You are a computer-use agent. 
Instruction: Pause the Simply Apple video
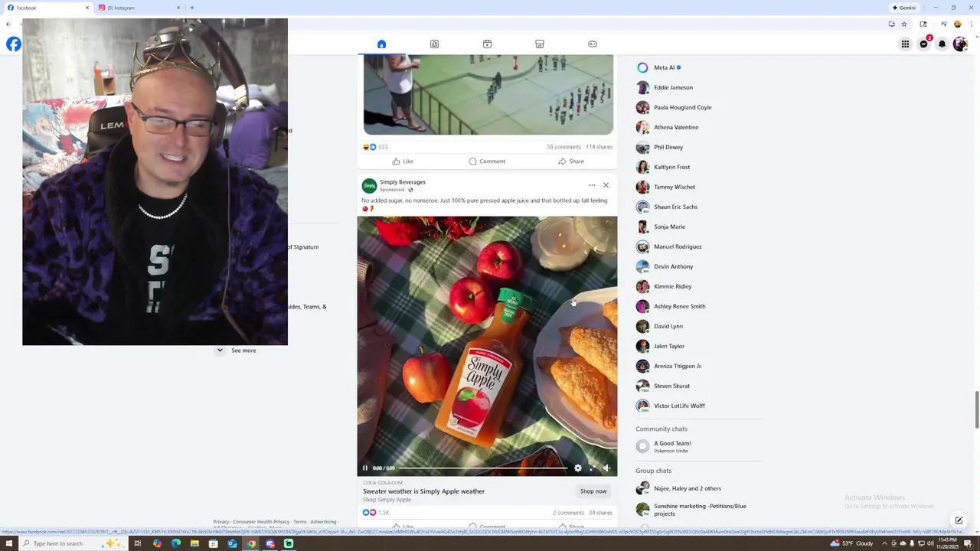coord(365,468)
